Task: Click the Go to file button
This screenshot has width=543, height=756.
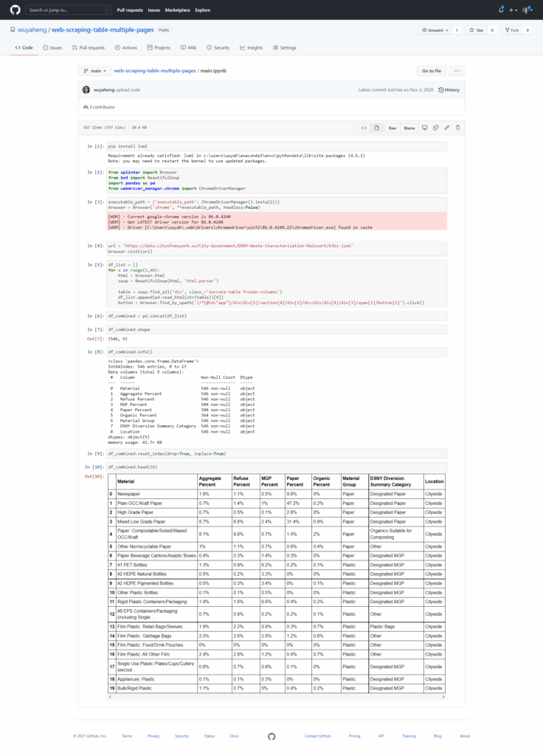Action: (x=431, y=71)
